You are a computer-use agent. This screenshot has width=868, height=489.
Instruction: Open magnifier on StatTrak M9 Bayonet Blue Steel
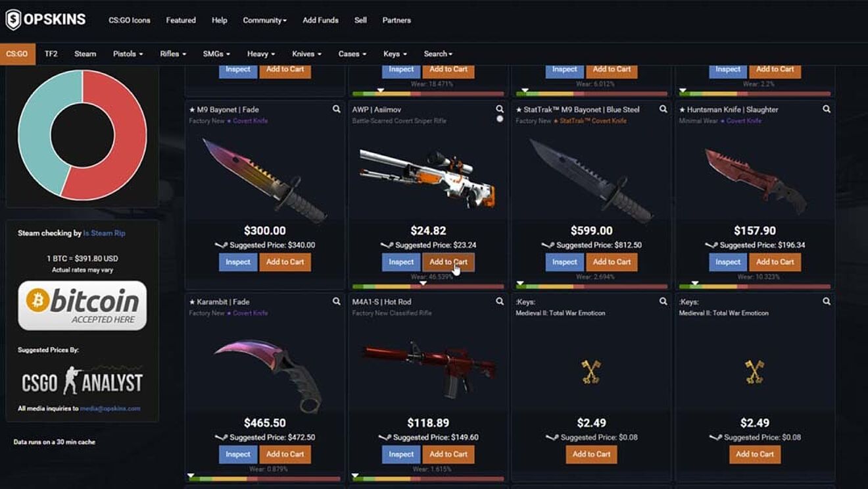663,109
